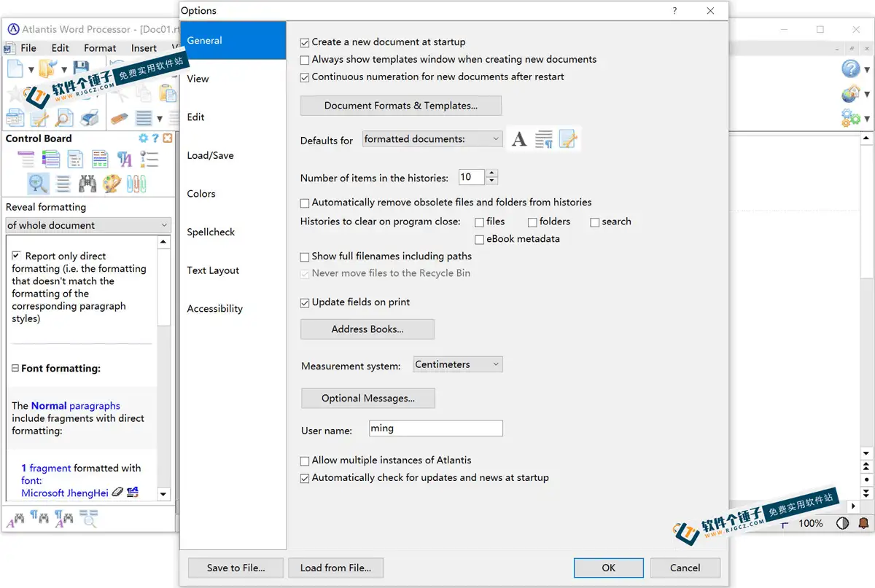Click the paragraph-and-A styles icon in Control Board

click(x=125, y=159)
